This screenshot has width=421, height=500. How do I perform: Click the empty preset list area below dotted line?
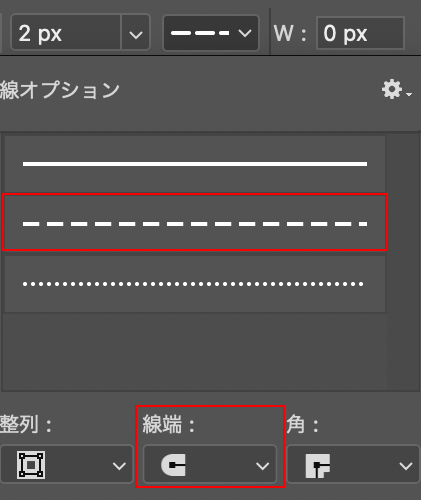(195, 351)
